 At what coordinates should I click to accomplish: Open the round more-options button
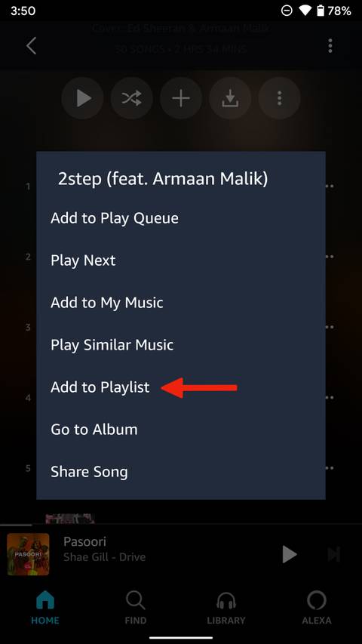[280, 99]
